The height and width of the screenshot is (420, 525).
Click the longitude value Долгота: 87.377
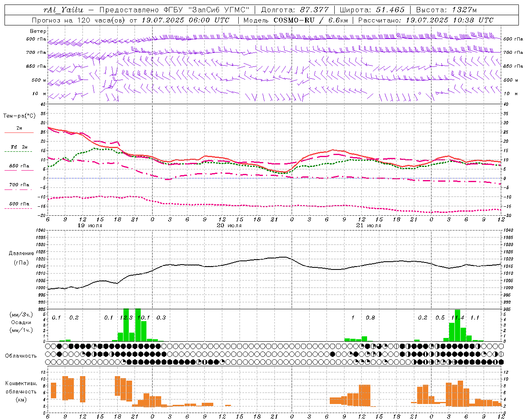[295, 10]
